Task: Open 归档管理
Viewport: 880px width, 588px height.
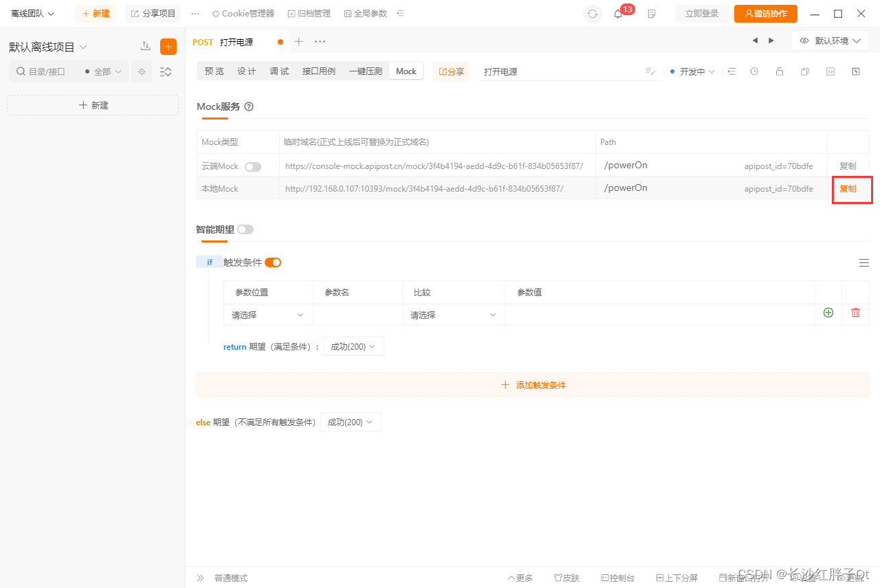Action: tap(309, 14)
